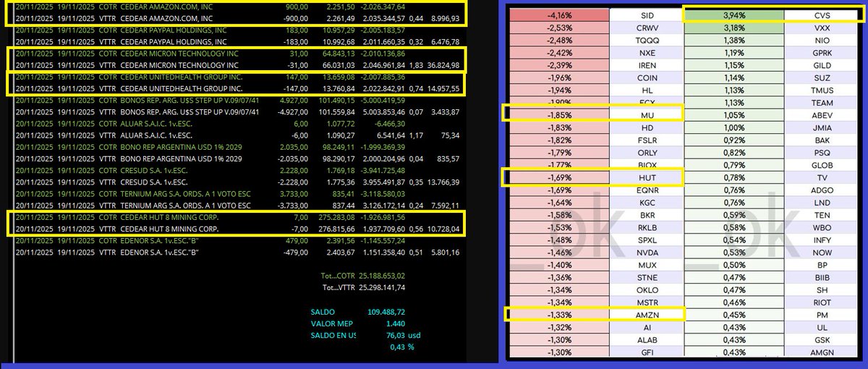
Task: Select the -2,53% change for CRWV
Action: [x=559, y=27]
